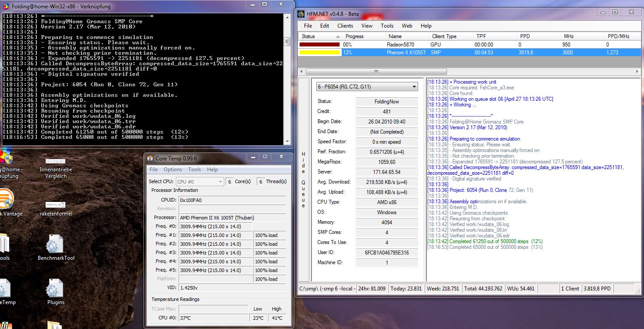Sort clients by Progress column header

click(363, 36)
